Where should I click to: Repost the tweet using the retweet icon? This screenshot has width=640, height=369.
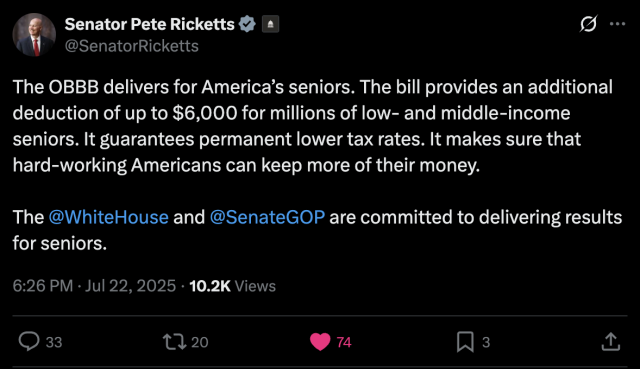tap(175, 342)
